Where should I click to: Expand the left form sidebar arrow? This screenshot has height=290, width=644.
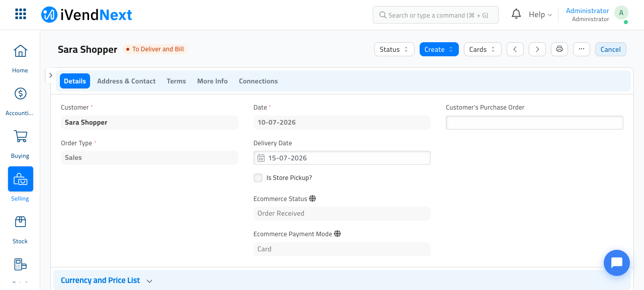pyautogui.click(x=50, y=75)
